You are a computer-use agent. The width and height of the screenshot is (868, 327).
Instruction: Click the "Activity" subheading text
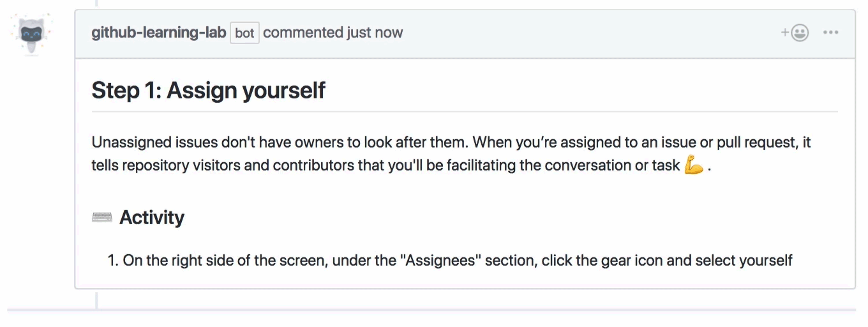click(x=152, y=218)
